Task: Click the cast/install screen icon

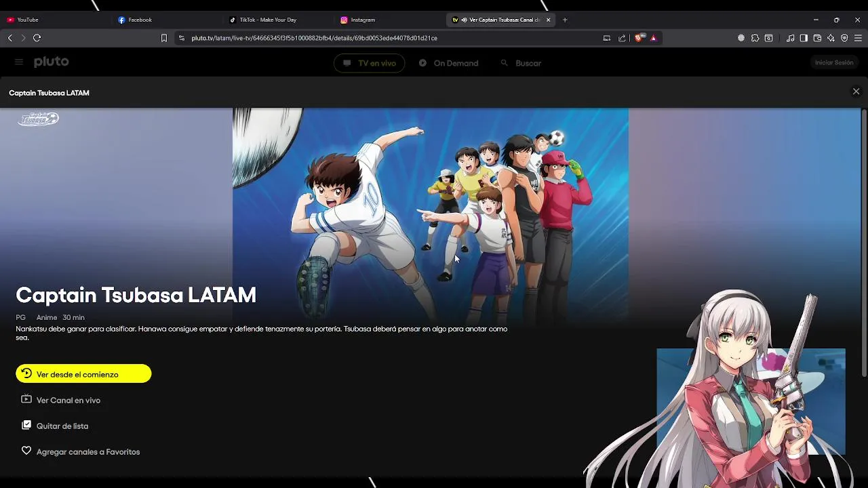Action: point(607,38)
